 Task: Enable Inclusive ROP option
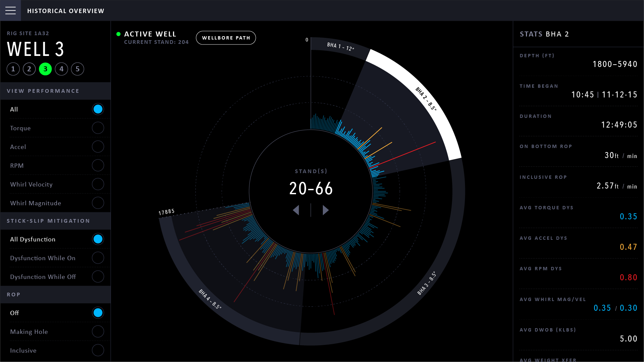[x=98, y=350]
